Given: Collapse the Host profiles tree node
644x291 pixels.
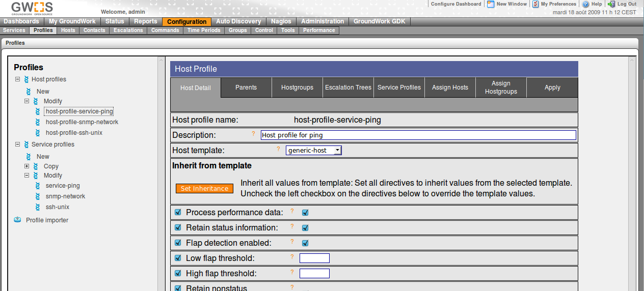Looking at the screenshot, I should (18, 79).
